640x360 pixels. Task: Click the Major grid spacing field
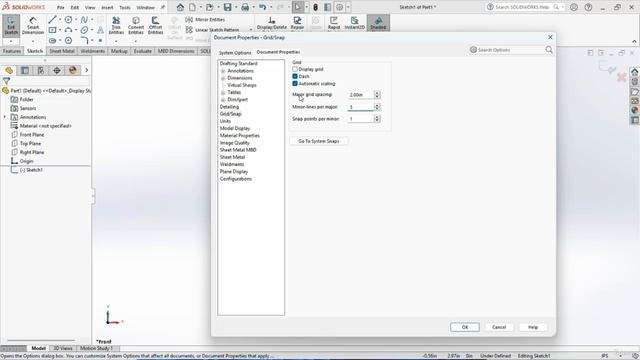click(360, 95)
